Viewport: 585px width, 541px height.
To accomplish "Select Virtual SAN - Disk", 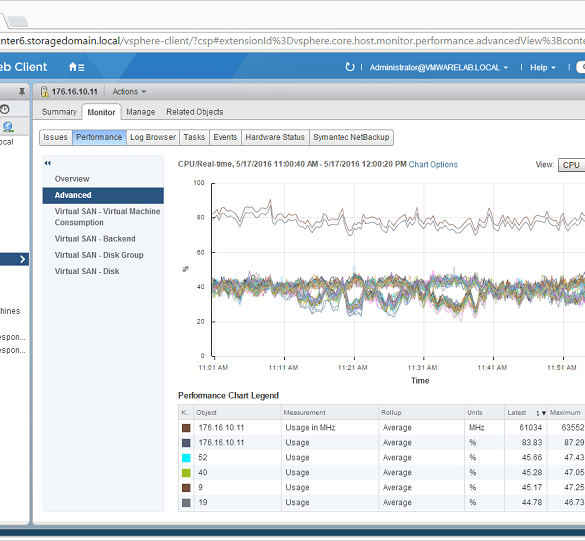I will 87,271.
